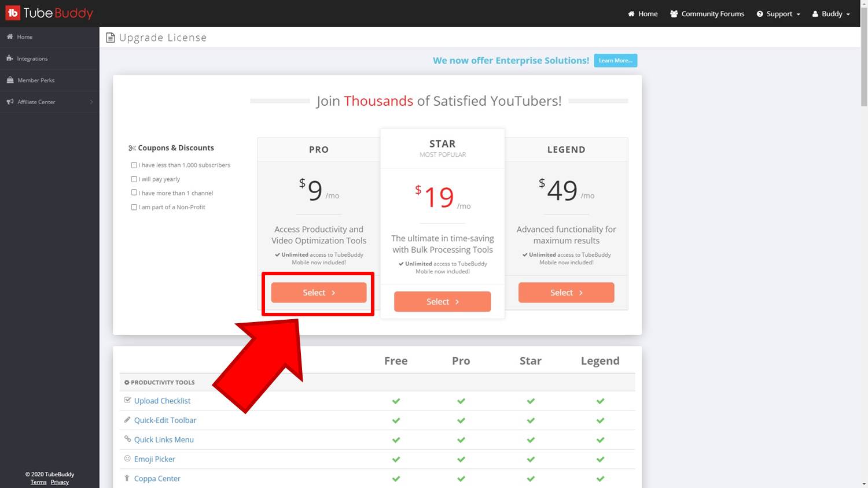Click the Coppa Center child icon
Viewport: 868px width, 488px height.
[x=127, y=478]
